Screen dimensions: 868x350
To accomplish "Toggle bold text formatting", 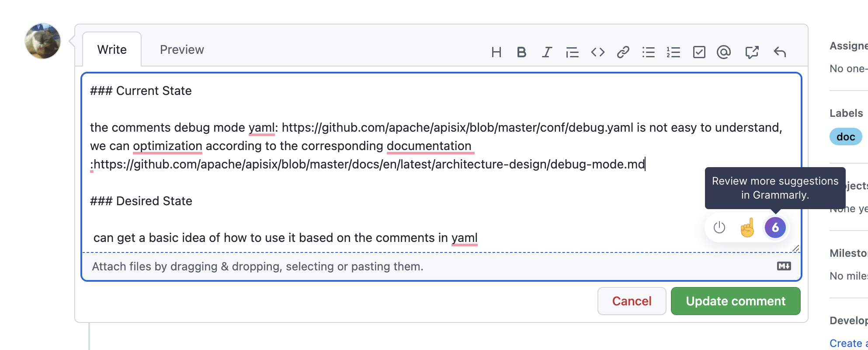I will pyautogui.click(x=521, y=52).
